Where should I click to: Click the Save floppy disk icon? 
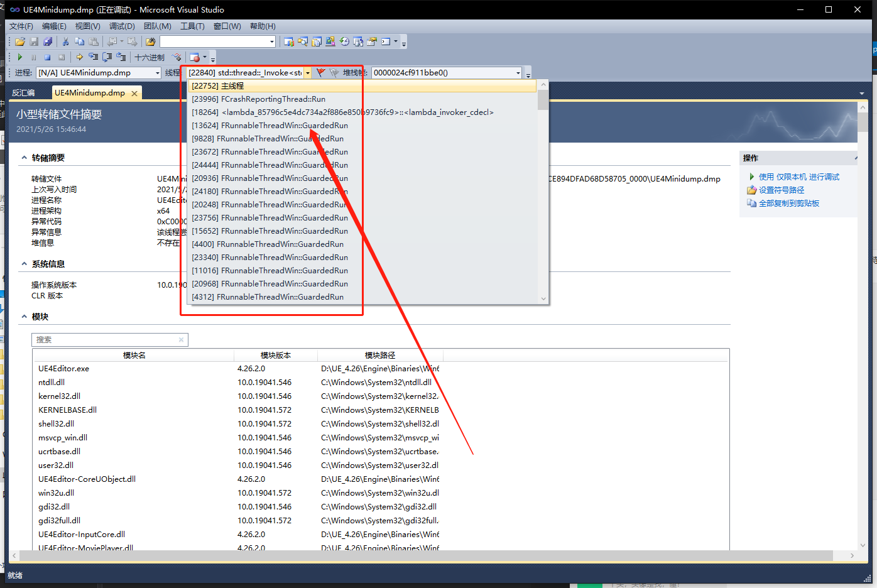pyautogui.click(x=34, y=41)
